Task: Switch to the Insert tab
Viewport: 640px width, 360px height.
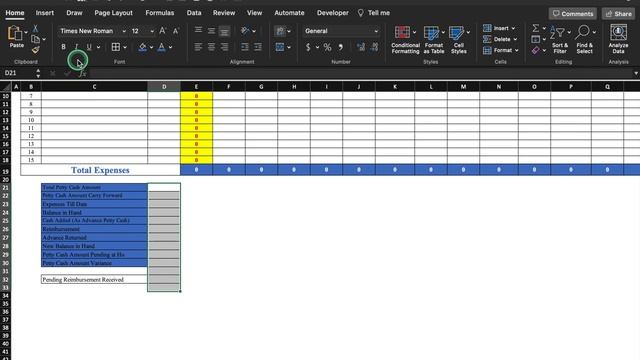Action: click(44, 13)
